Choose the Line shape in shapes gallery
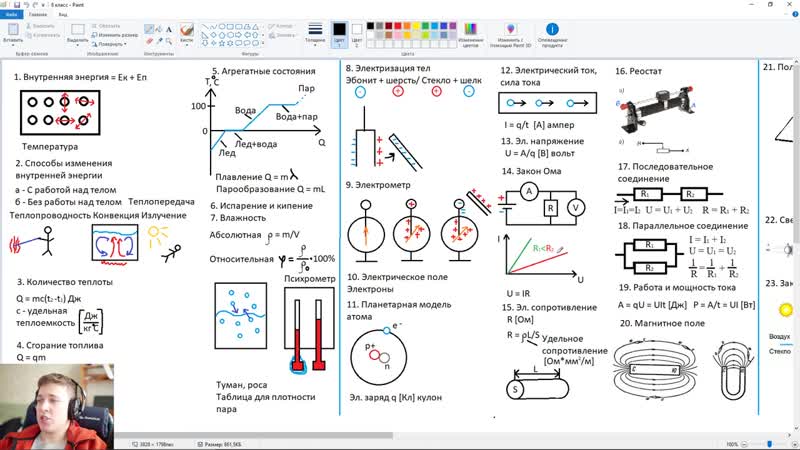This screenshot has width=800, height=450. point(205,27)
